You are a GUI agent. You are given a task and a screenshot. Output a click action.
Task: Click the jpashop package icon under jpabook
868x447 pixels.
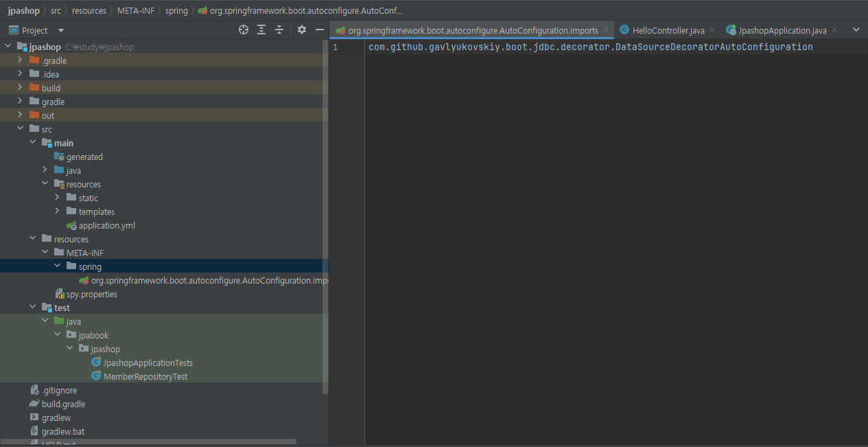point(84,349)
